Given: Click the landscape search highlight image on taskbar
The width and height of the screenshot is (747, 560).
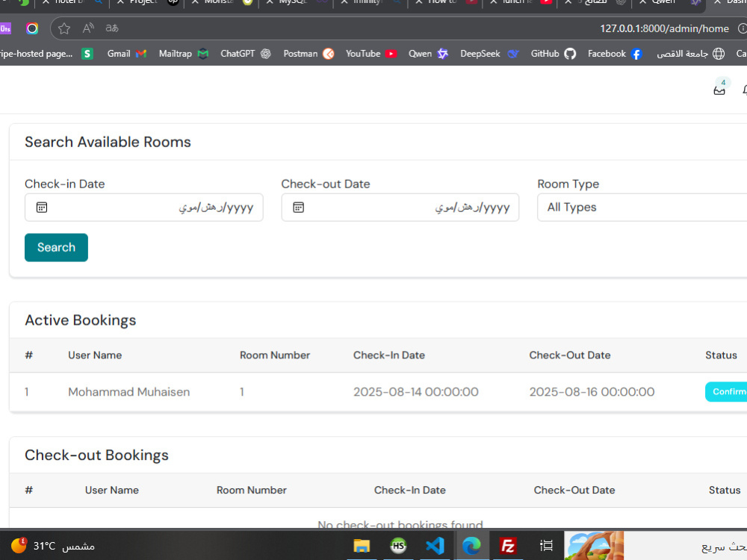Looking at the screenshot, I should pos(594,546).
